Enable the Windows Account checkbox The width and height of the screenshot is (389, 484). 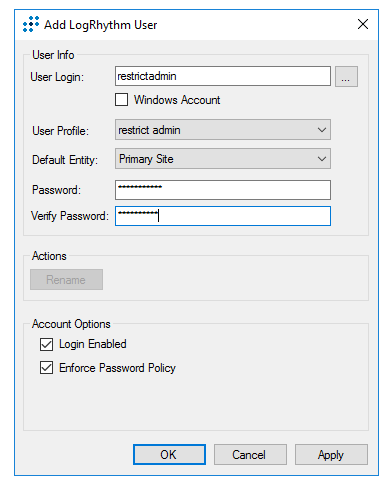[121, 100]
